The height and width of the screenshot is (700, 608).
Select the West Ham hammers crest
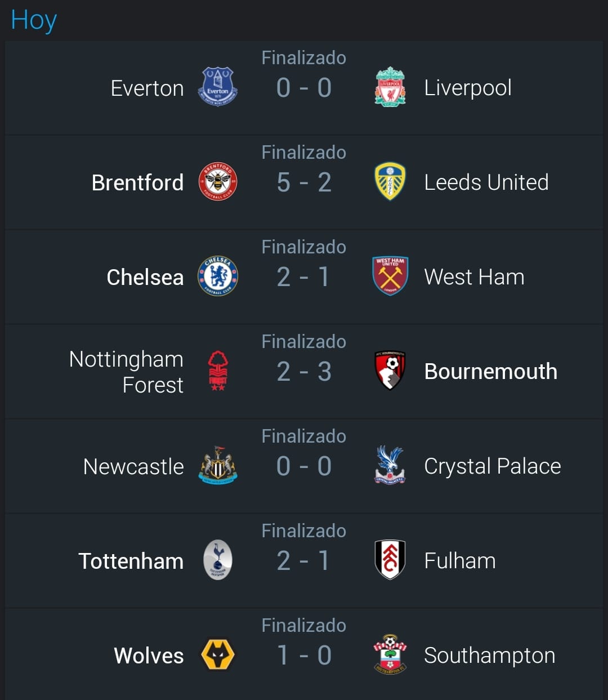pos(390,276)
